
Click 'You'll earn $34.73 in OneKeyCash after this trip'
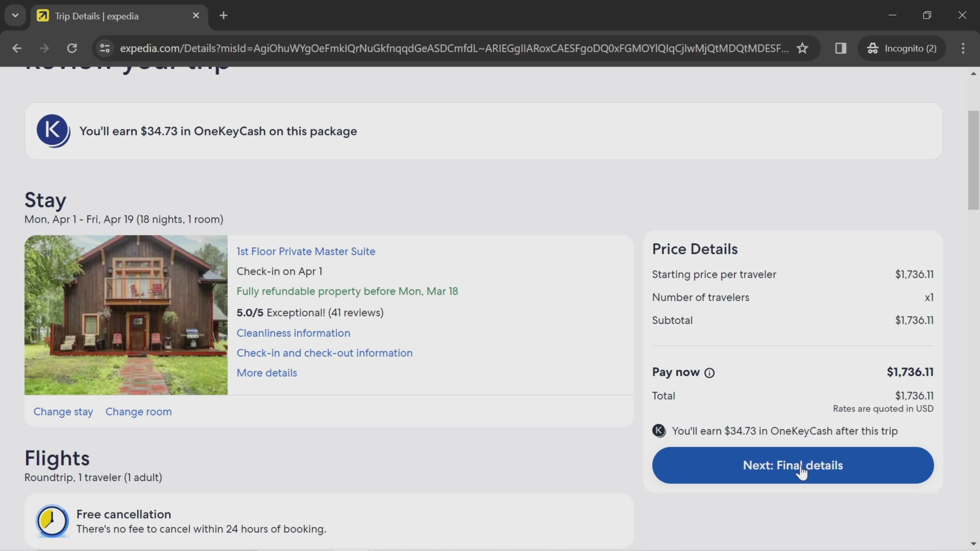click(x=785, y=431)
